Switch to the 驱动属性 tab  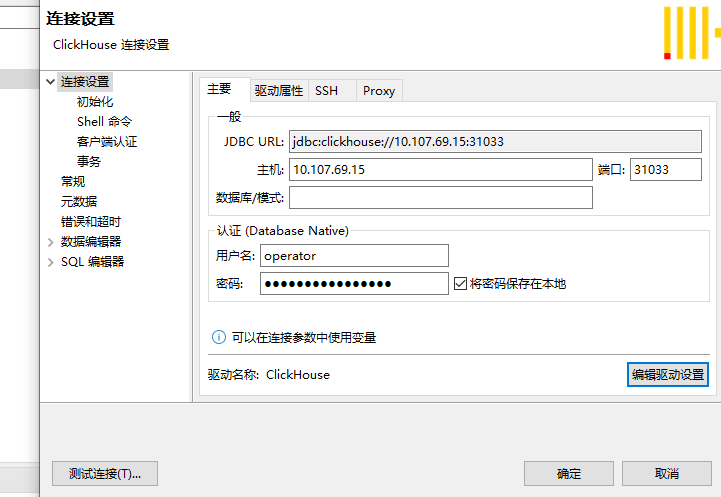(x=279, y=91)
